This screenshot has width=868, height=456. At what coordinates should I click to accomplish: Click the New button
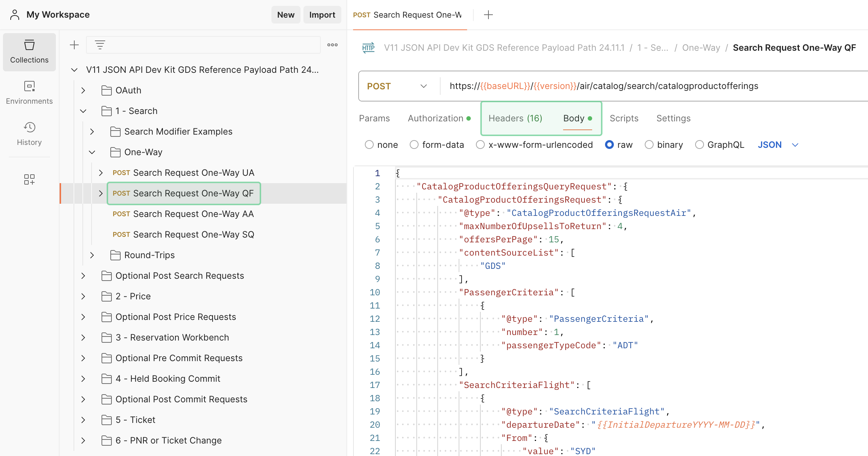[285, 15]
